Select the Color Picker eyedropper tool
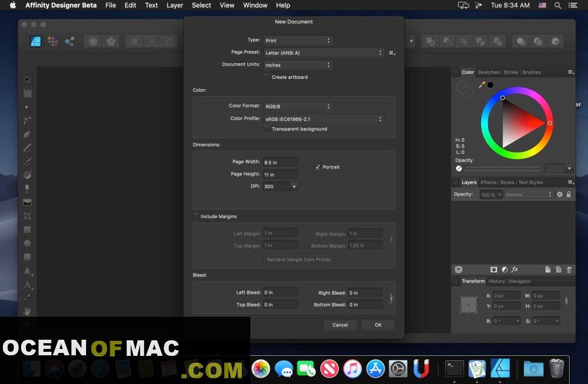Image resolution: width=588 pixels, height=384 pixels. [x=27, y=298]
